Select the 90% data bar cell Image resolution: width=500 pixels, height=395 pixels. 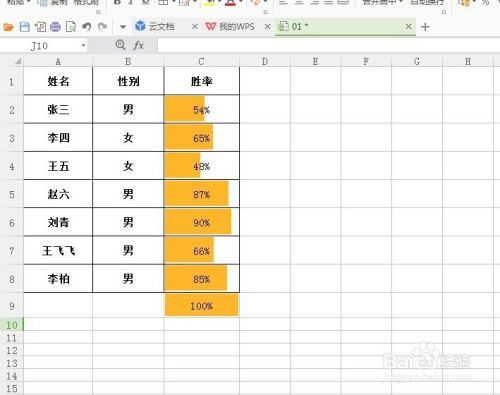[201, 222]
